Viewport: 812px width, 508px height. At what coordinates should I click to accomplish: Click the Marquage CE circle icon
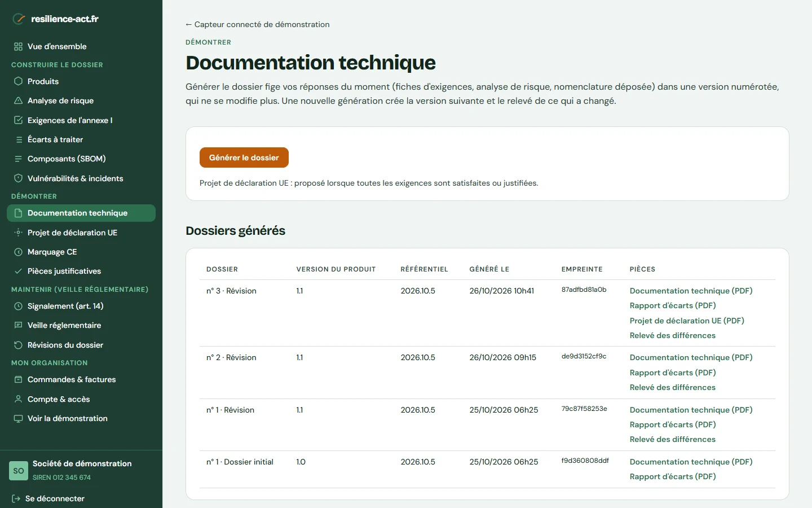click(x=18, y=252)
